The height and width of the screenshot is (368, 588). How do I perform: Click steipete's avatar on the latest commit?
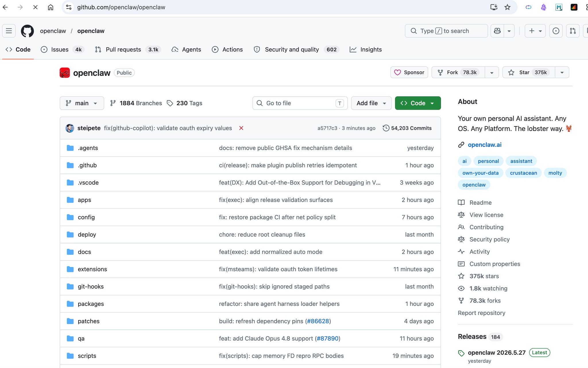click(70, 128)
